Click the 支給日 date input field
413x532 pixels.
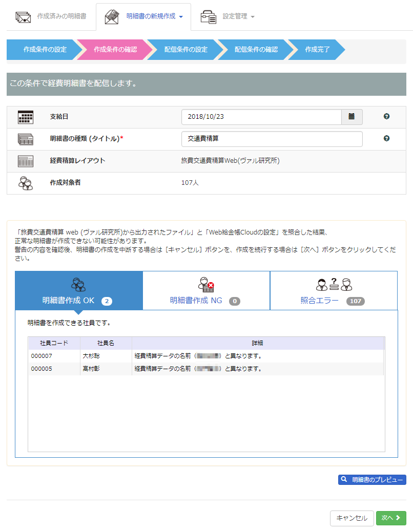click(x=261, y=117)
